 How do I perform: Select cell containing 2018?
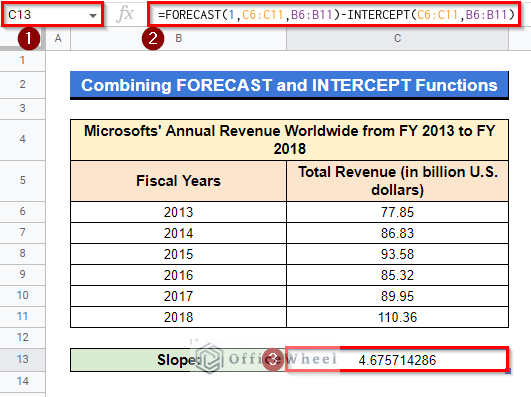click(x=178, y=317)
